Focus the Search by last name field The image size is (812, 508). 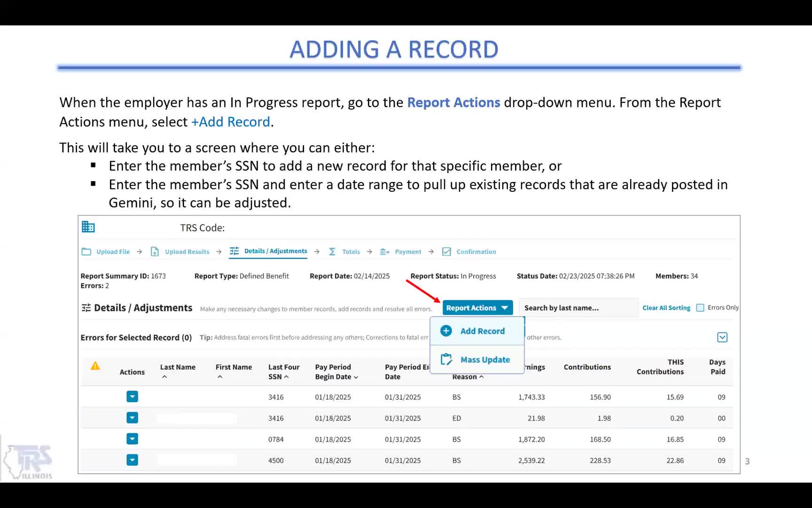tap(578, 308)
